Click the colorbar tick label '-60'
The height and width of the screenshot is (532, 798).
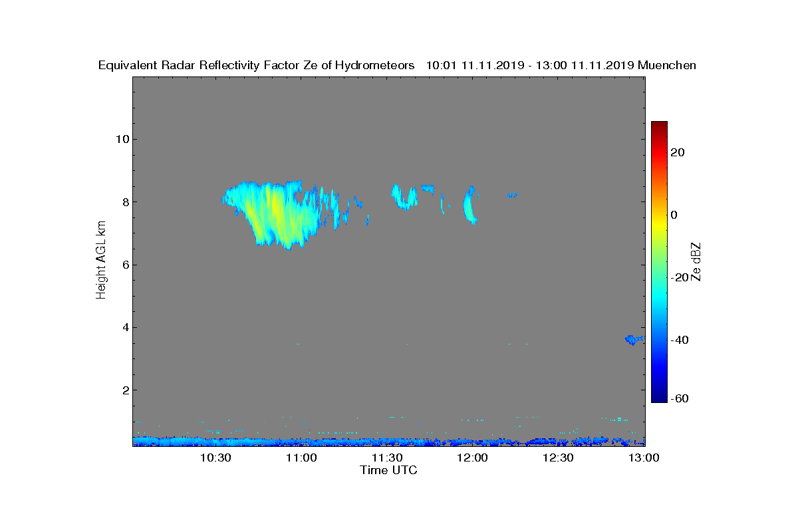(x=680, y=398)
